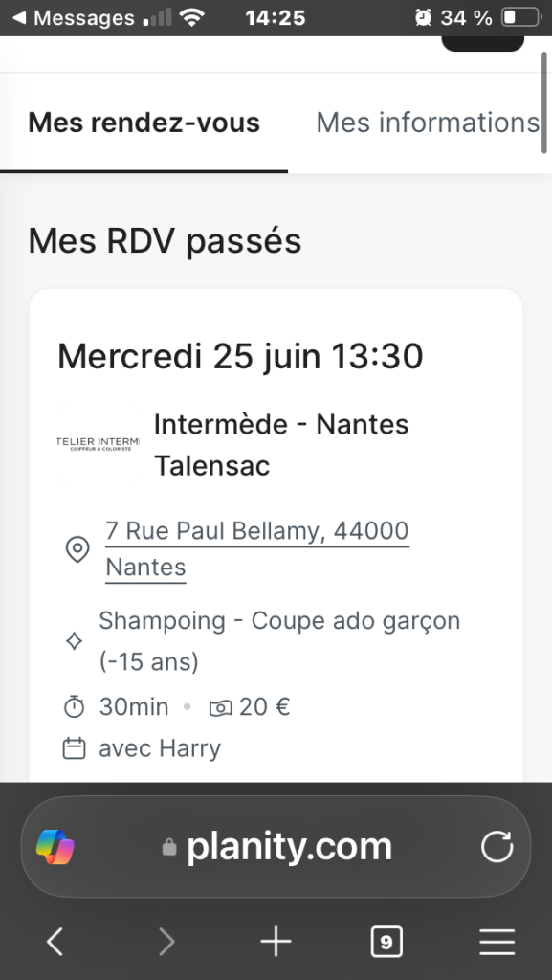Tap the calendar icon beside avec Harry
This screenshot has height=980, width=552.
pyautogui.click(x=75, y=748)
